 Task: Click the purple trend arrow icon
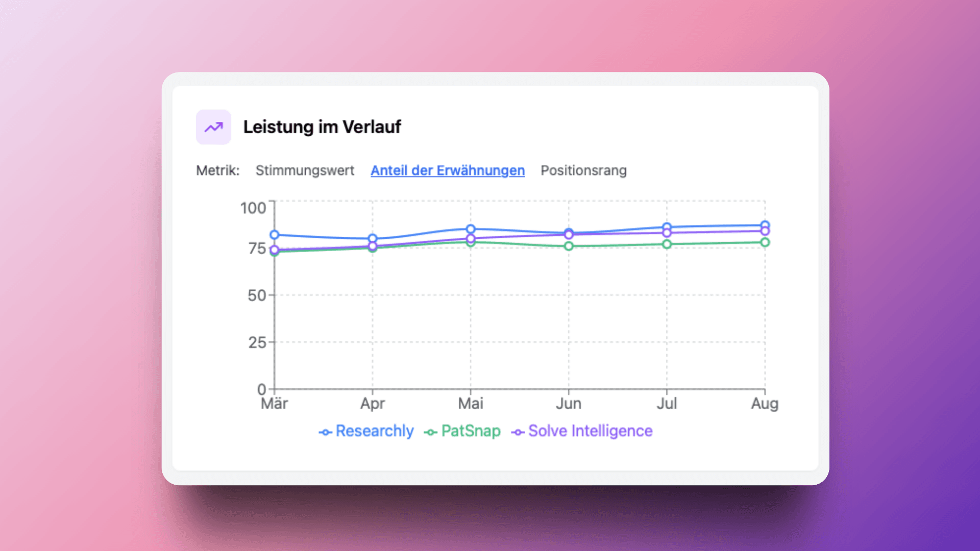[x=213, y=127]
